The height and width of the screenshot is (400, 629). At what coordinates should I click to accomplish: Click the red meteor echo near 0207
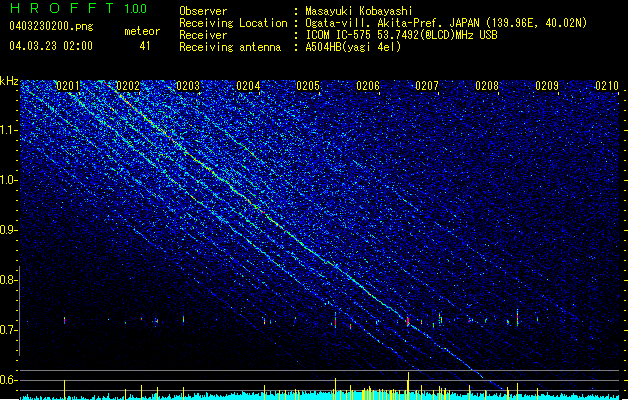(408, 321)
